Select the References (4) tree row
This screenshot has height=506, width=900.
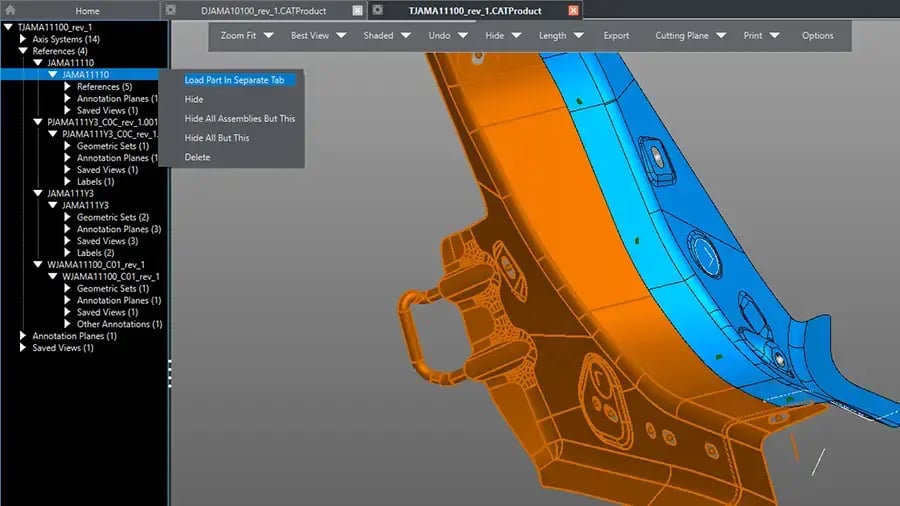coord(60,51)
